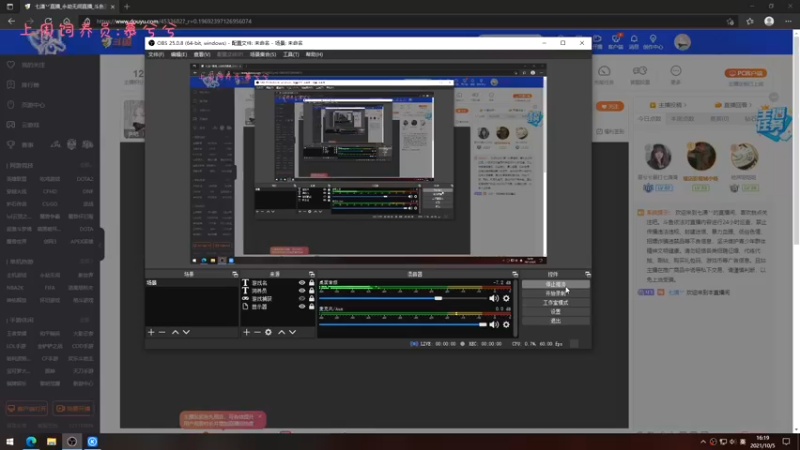Select the scene item in Scenes list
The height and width of the screenshot is (450, 800).
coord(191,283)
